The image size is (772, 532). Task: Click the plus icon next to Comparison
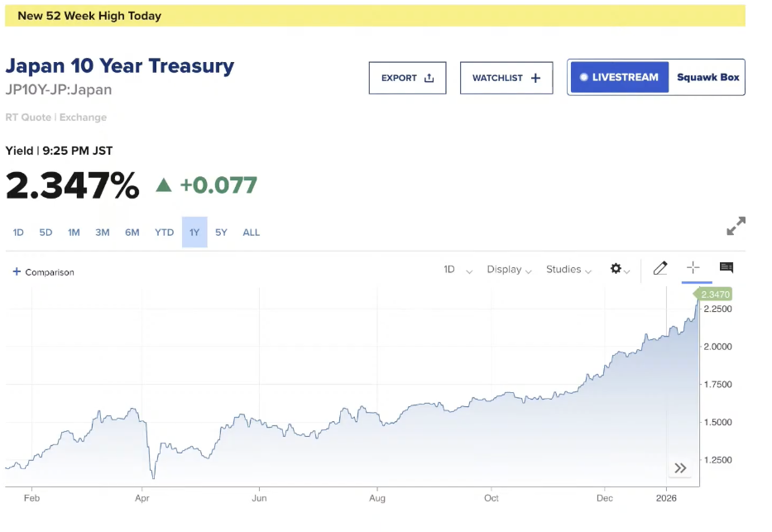point(17,271)
